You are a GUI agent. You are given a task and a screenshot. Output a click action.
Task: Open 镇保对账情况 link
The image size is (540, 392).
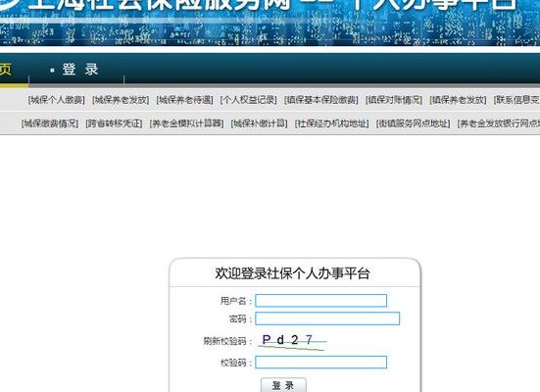394,100
